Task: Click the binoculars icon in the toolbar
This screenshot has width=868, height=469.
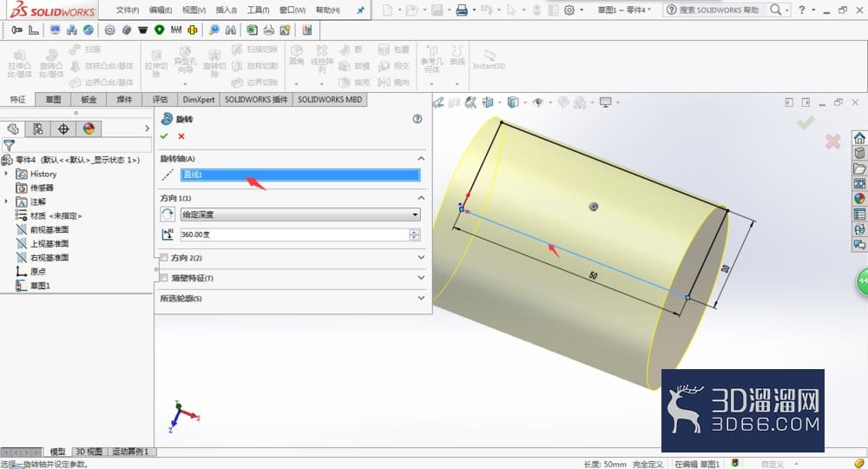Action: [x=231, y=30]
